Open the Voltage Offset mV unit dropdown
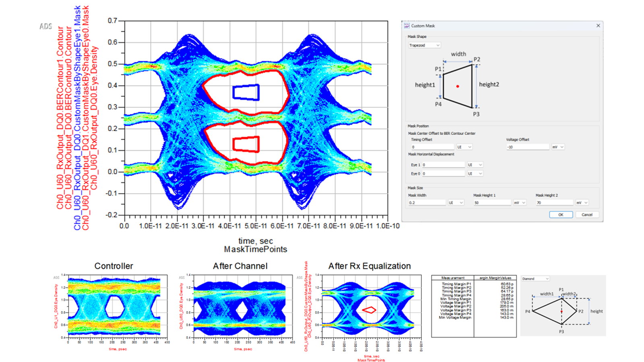This screenshot has width=644, height=362. tap(557, 147)
